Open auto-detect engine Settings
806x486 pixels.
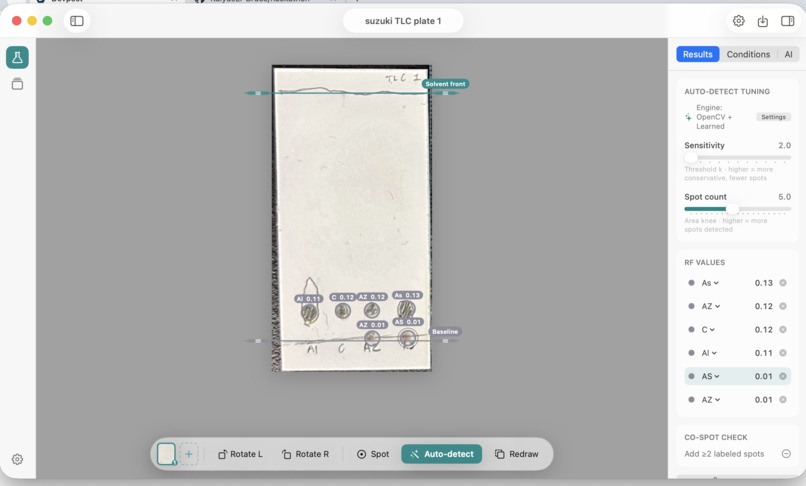(x=773, y=117)
